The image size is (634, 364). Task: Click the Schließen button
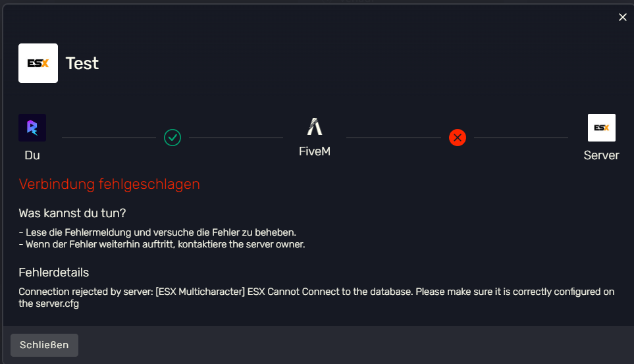point(45,345)
